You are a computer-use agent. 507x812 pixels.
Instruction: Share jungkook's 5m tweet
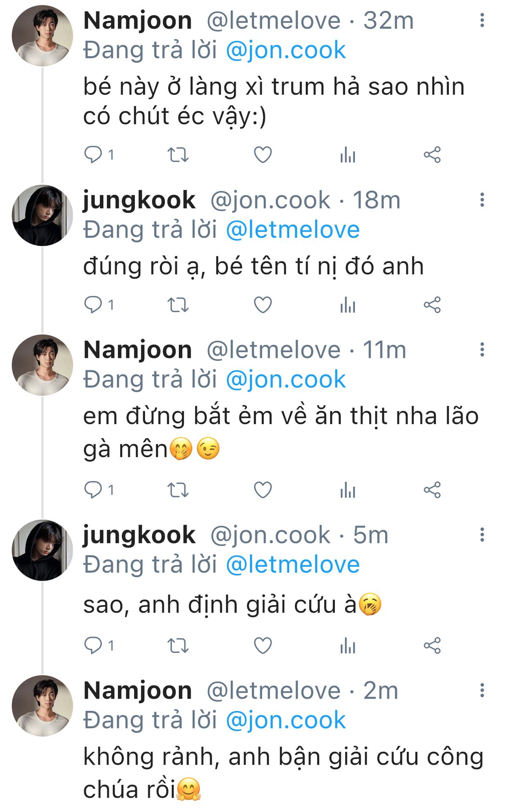tap(432, 645)
